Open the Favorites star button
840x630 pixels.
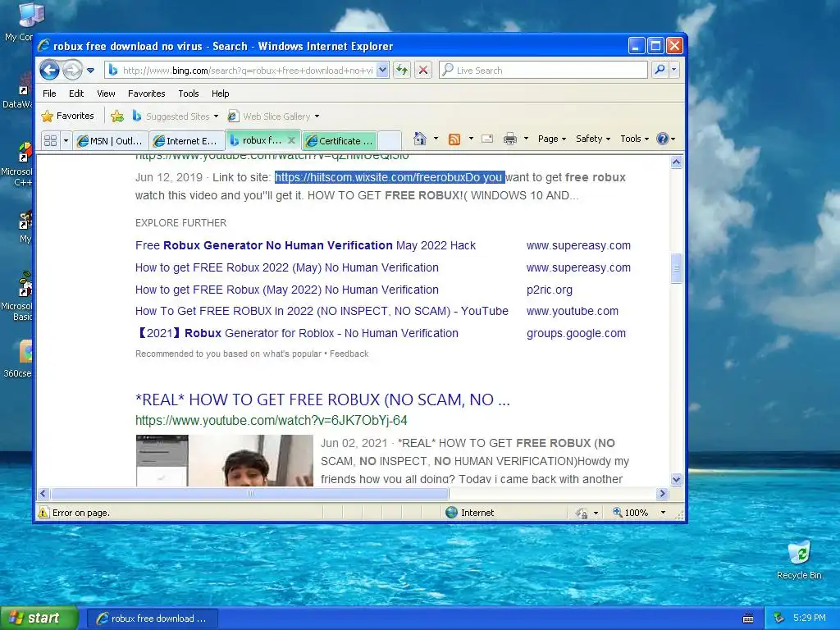point(67,116)
